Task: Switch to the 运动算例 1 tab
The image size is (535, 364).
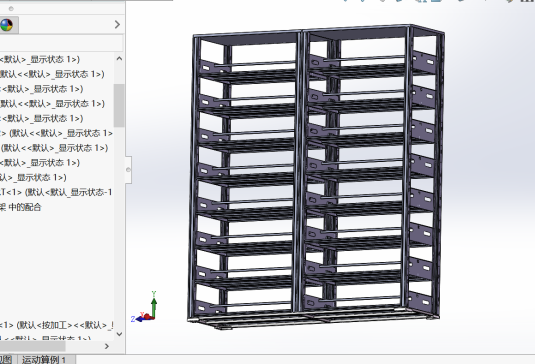Action: point(44,360)
